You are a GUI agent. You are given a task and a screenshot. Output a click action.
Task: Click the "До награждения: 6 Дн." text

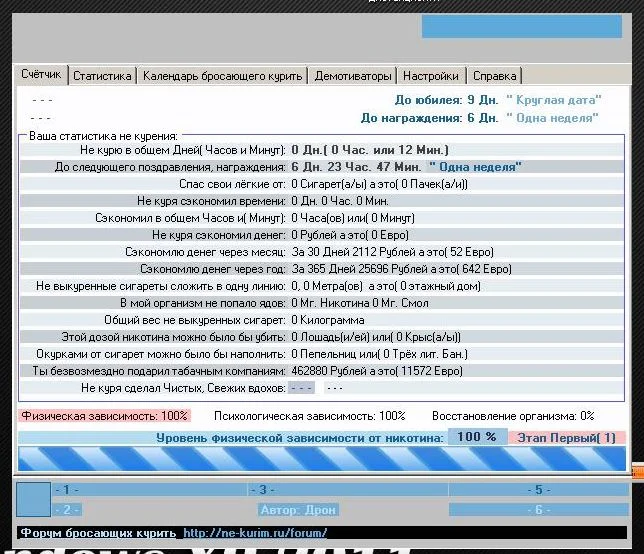point(430,118)
